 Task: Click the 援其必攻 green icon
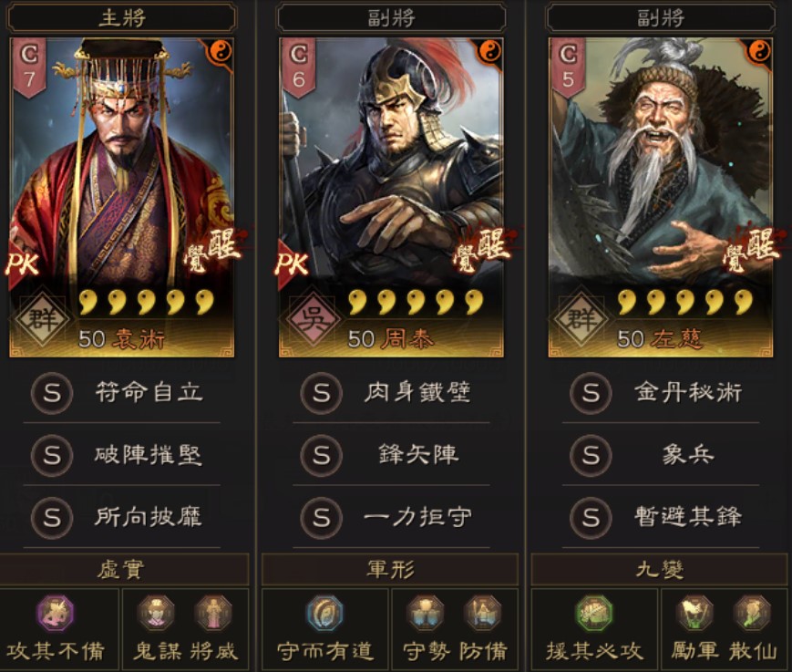pos(594,613)
